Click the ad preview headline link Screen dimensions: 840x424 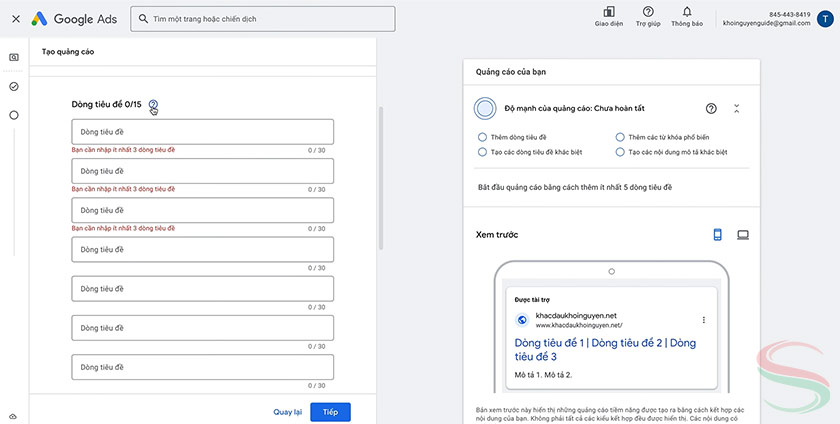(605, 349)
